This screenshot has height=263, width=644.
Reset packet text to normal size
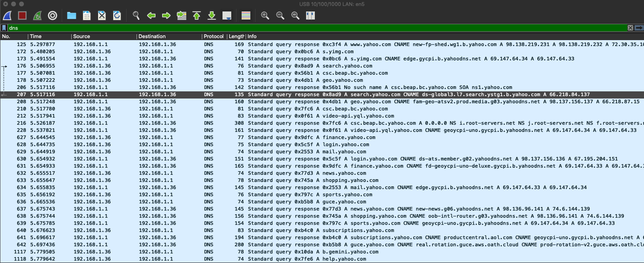click(295, 15)
